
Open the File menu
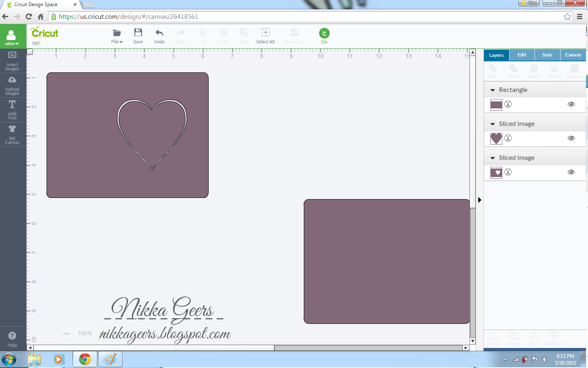click(x=117, y=36)
